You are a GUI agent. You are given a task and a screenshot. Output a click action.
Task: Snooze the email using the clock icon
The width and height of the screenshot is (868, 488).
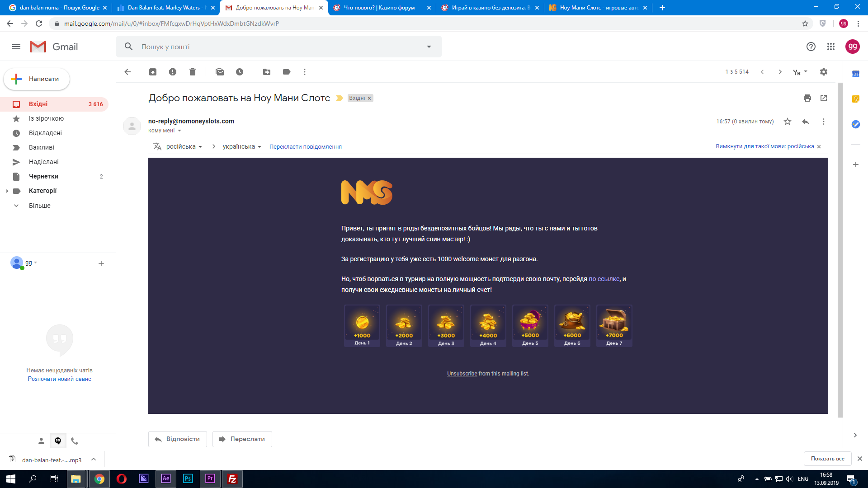(x=240, y=72)
